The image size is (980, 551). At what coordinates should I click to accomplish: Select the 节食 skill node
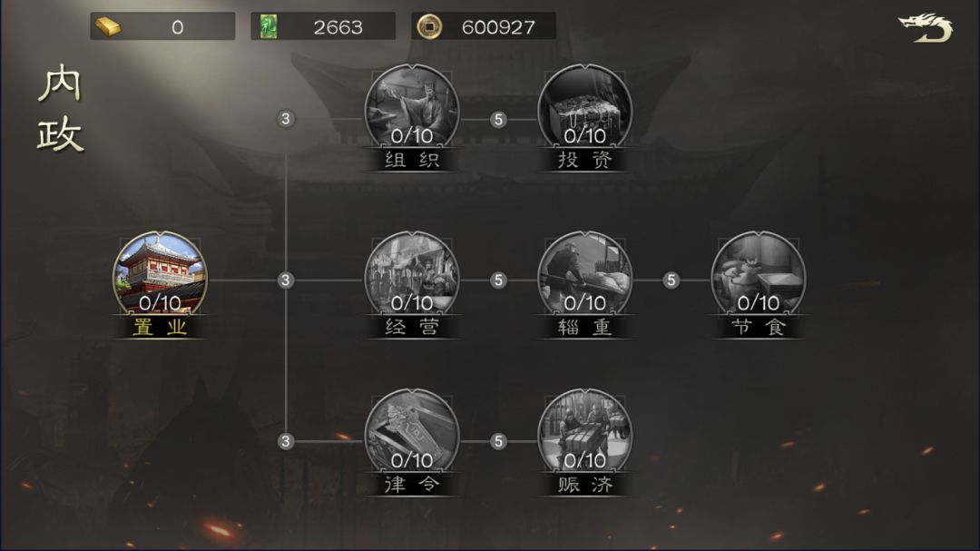point(758,274)
